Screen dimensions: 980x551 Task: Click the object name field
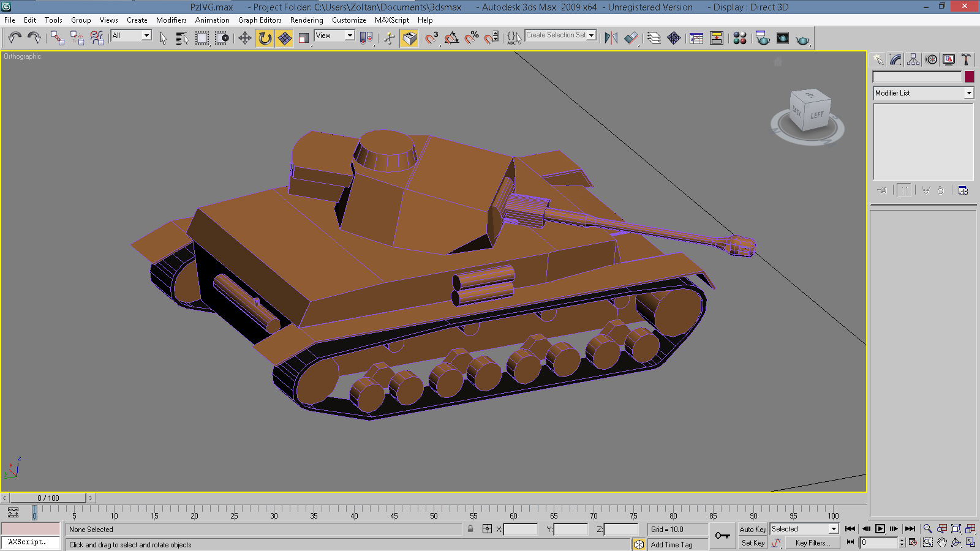[x=917, y=77]
